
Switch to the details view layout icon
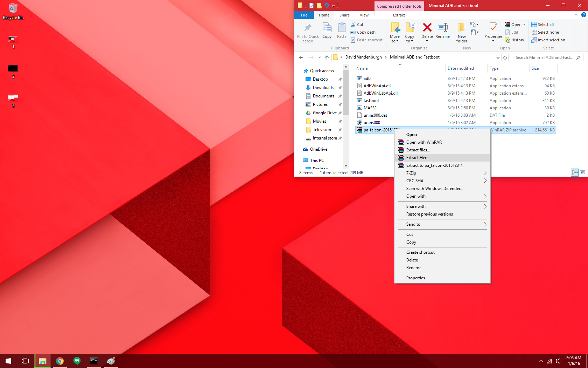tap(575, 172)
